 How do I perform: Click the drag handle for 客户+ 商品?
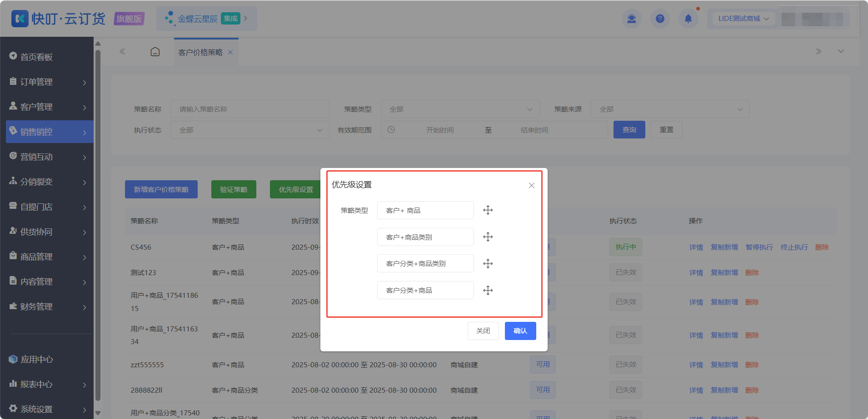coord(488,210)
